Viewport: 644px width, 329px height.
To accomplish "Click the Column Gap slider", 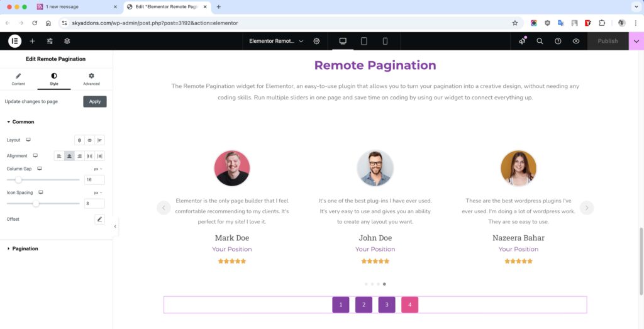I will coord(43,180).
